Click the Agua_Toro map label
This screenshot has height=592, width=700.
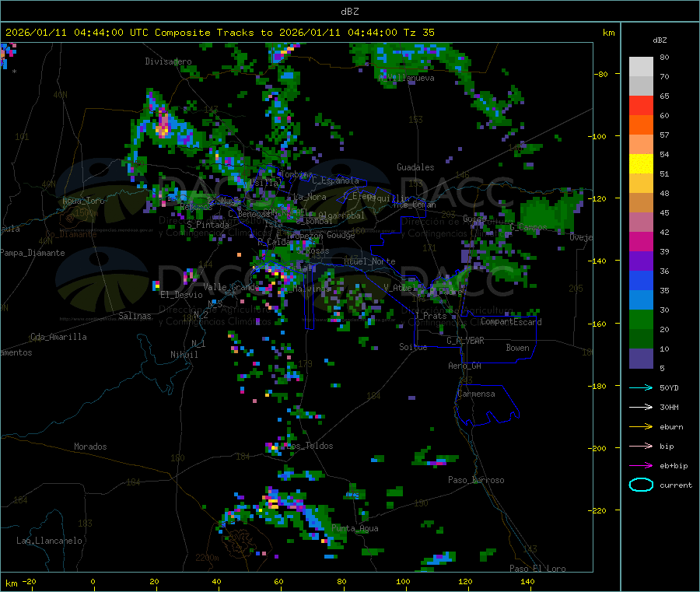coord(83,201)
